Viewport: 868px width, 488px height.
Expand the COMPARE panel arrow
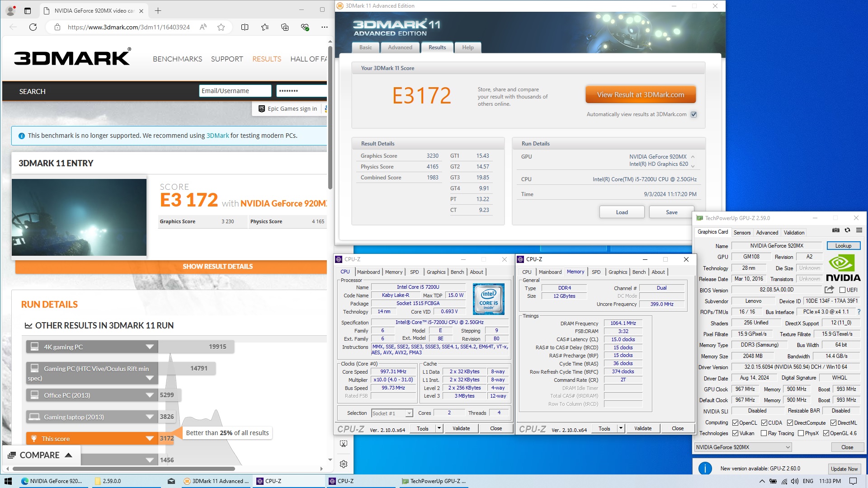(69, 455)
